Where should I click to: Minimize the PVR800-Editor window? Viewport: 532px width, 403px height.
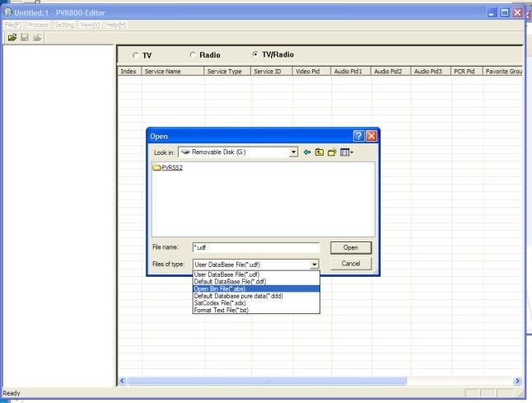[492, 13]
